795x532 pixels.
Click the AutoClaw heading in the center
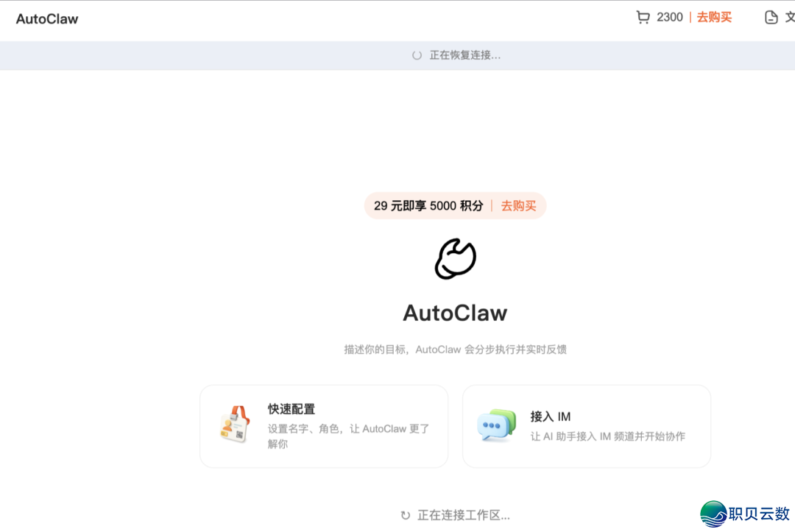point(454,312)
